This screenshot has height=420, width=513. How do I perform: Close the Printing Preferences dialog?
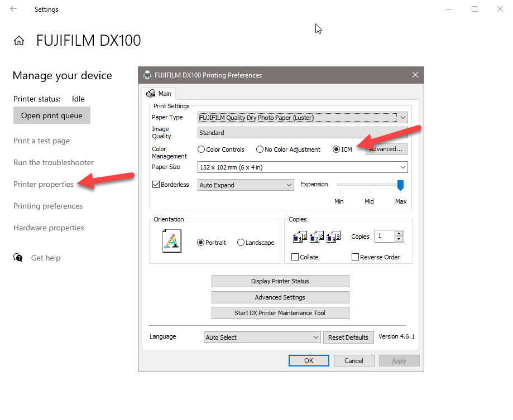point(415,75)
